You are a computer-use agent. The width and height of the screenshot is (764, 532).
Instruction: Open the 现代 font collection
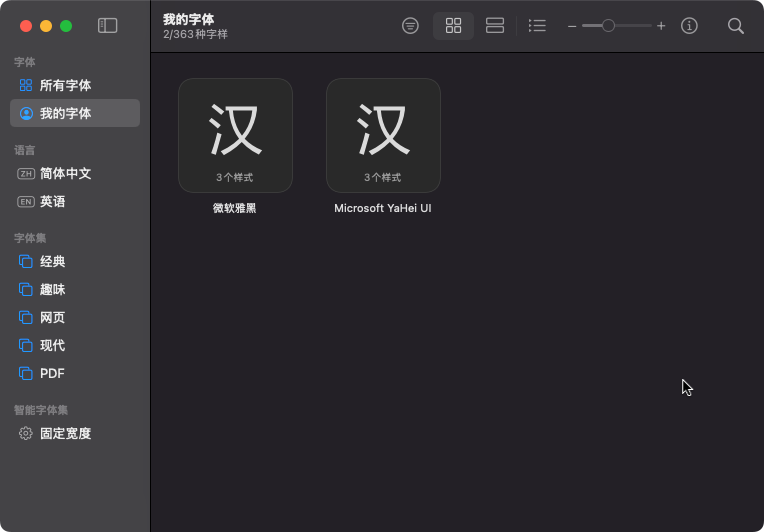click(75, 345)
